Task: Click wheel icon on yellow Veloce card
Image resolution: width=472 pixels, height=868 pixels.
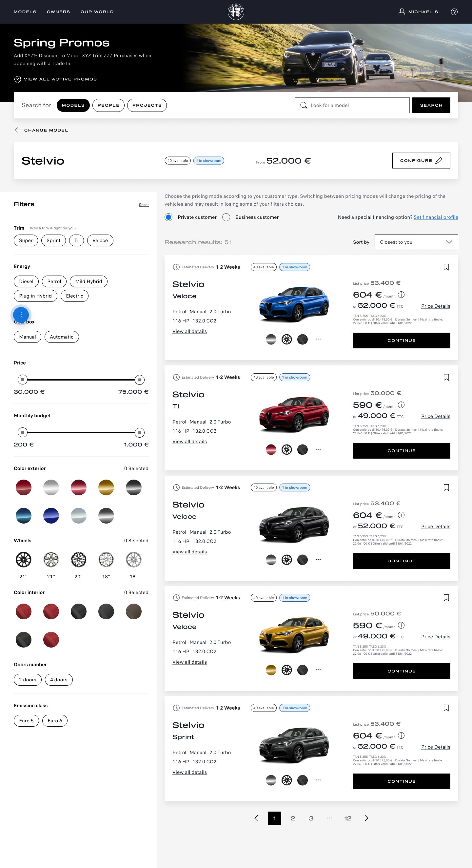Action: tap(286, 670)
